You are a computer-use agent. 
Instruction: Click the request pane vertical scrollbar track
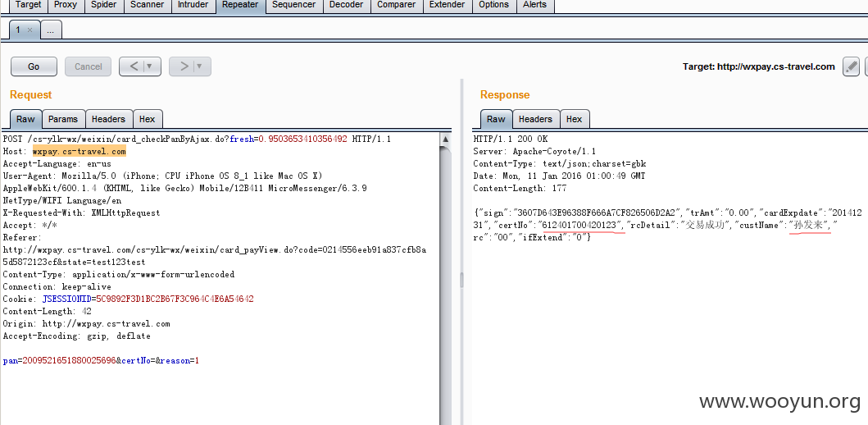(x=446, y=286)
